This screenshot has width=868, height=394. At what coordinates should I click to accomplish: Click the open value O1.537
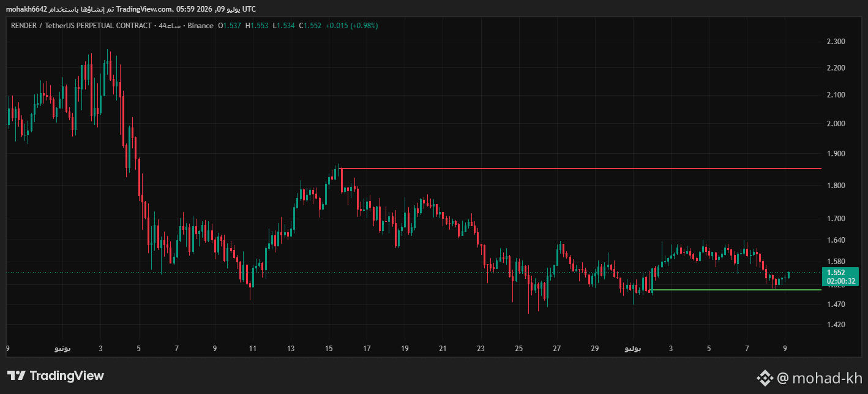(230, 26)
